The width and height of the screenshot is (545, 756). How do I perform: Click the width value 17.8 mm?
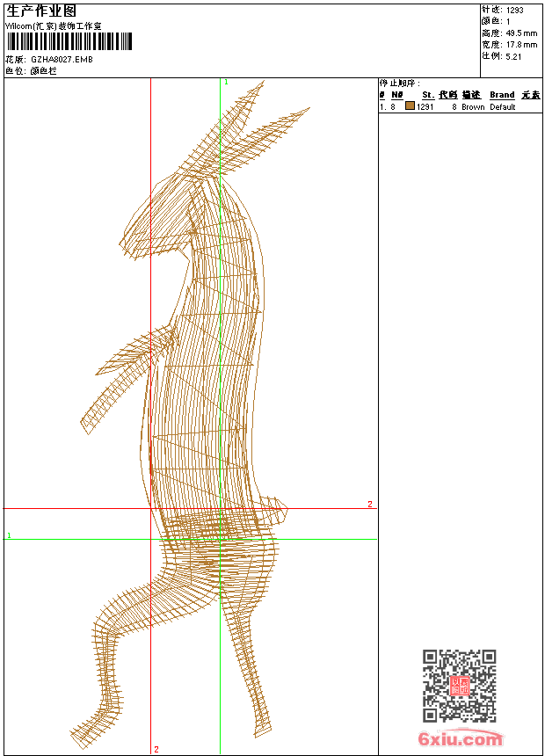tap(521, 44)
